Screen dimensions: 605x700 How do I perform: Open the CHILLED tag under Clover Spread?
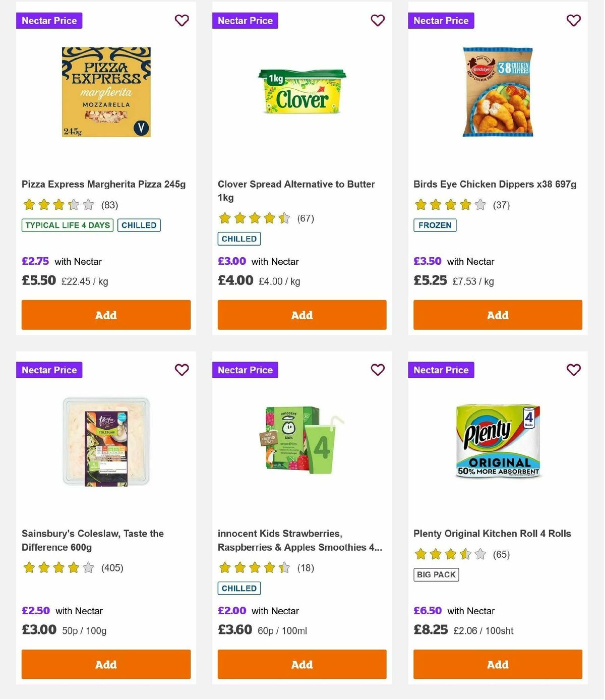[238, 239]
